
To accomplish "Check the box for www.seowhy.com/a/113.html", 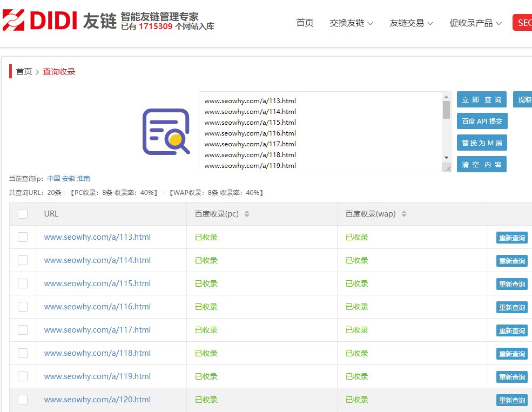I will [23, 237].
